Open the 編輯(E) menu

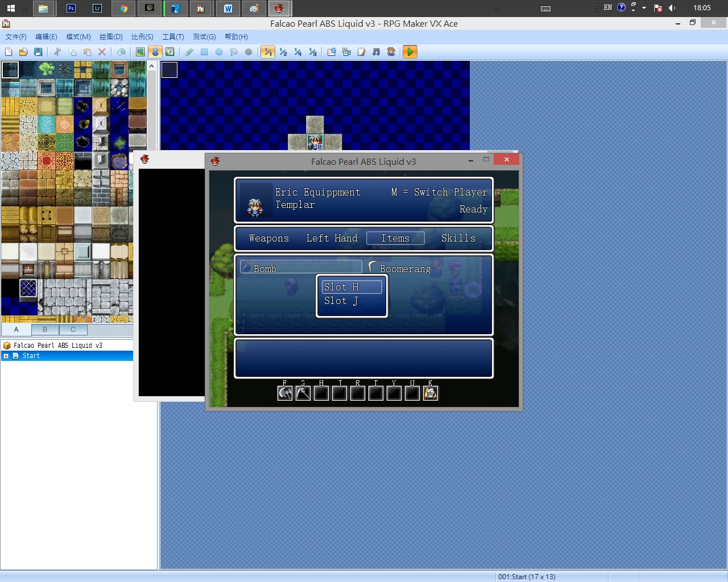46,36
